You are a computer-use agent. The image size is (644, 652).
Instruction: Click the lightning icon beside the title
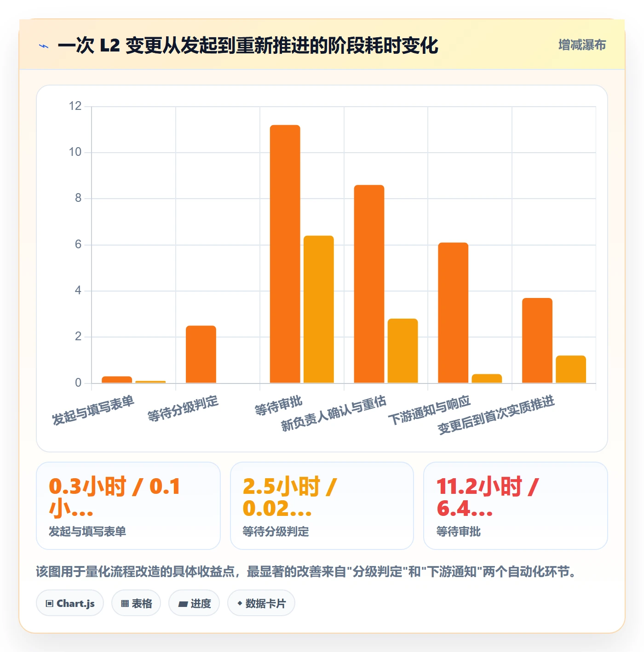click(44, 46)
